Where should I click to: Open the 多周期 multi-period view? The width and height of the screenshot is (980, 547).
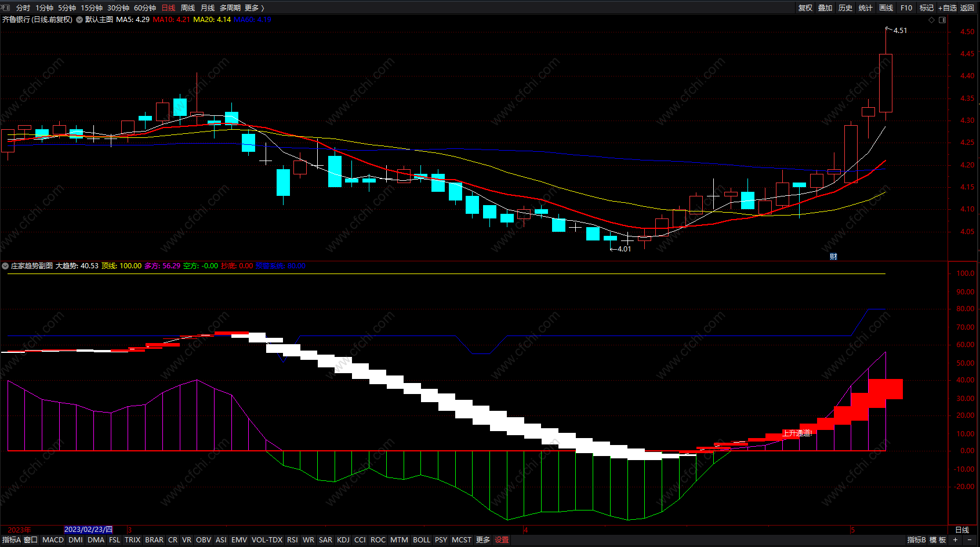[x=230, y=8]
